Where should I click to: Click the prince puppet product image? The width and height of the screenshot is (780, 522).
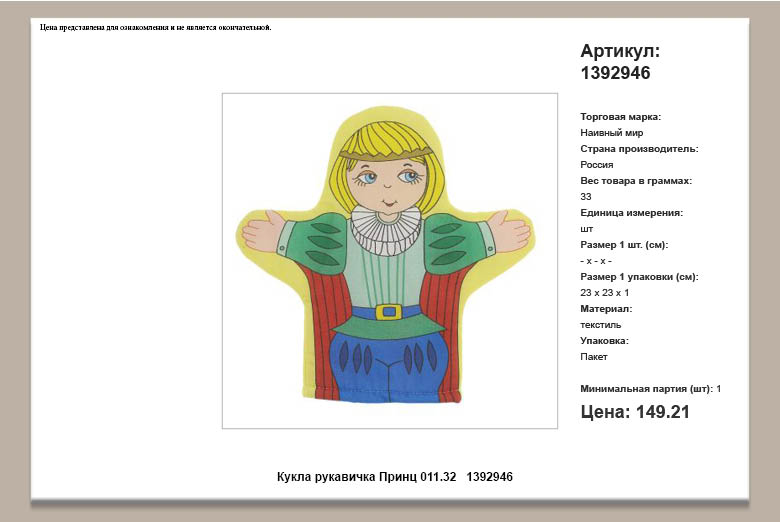(x=390, y=260)
